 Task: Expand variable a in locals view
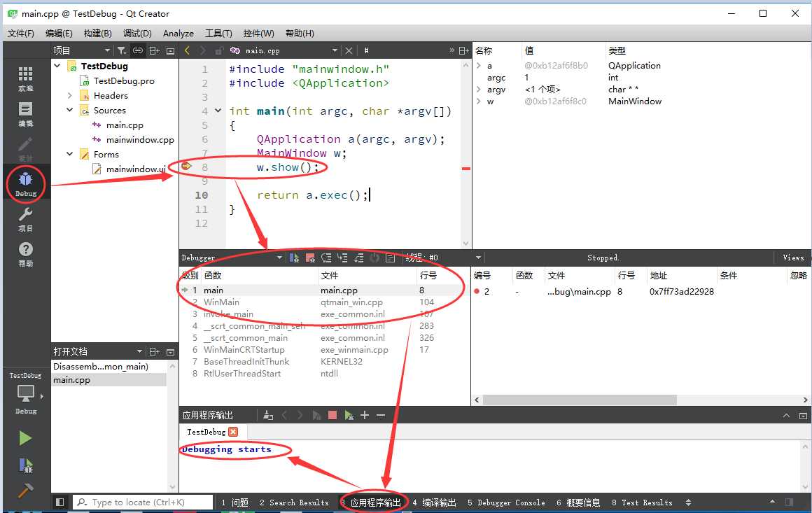[479, 65]
